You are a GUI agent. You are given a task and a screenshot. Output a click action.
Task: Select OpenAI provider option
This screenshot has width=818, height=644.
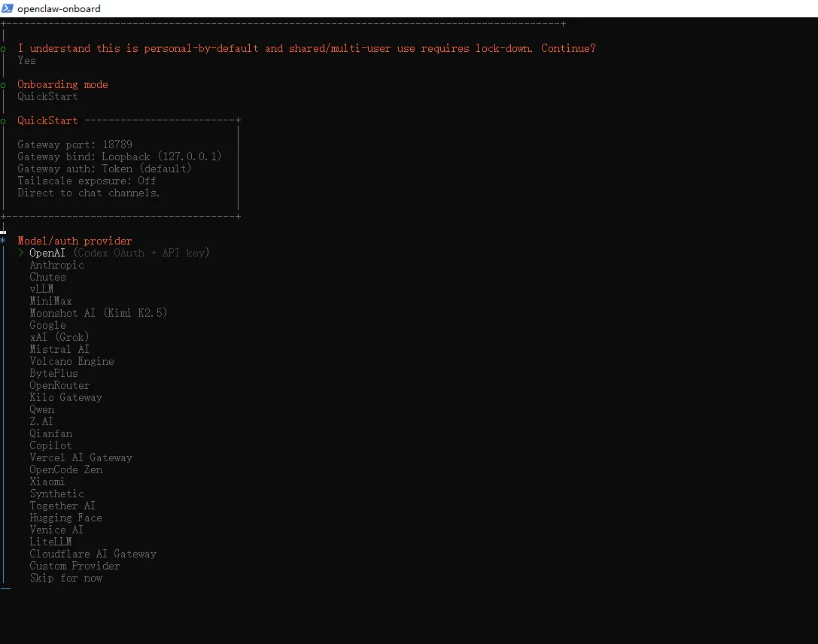click(x=47, y=253)
